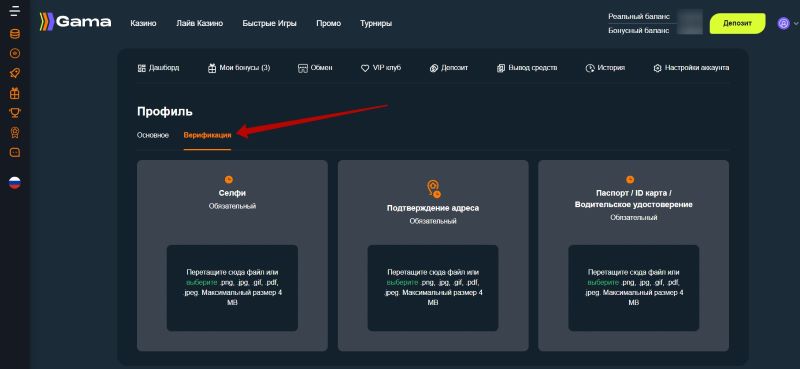The image size is (800, 369).
Task: Click the Подтверждение адреса file drop area
Action: pos(433,288)
